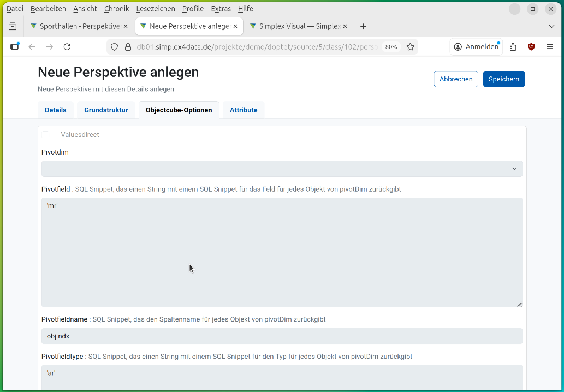Expand the Pivotdim dropdown
This screenshot has width=564, height=392.
(x=282, y=169)
